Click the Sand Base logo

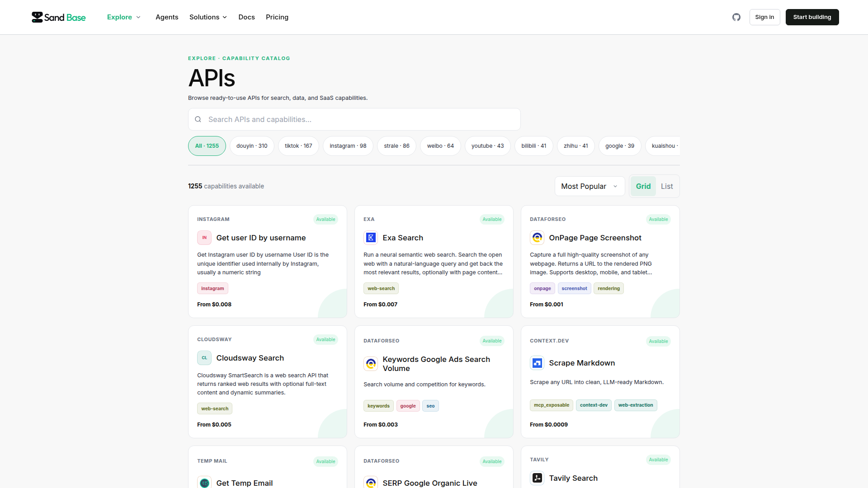click(59, 17)
